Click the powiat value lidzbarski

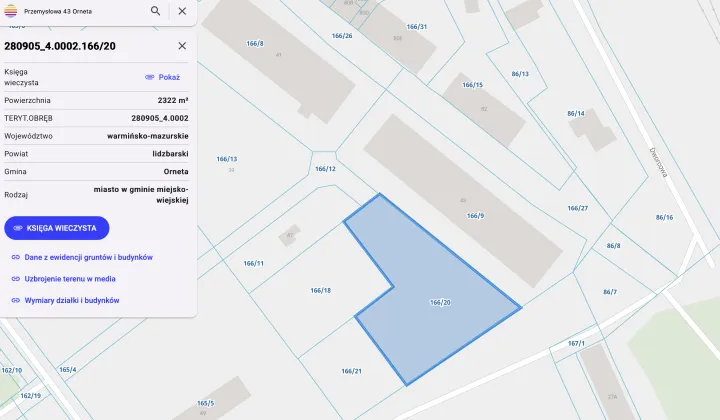pos(170,154)
